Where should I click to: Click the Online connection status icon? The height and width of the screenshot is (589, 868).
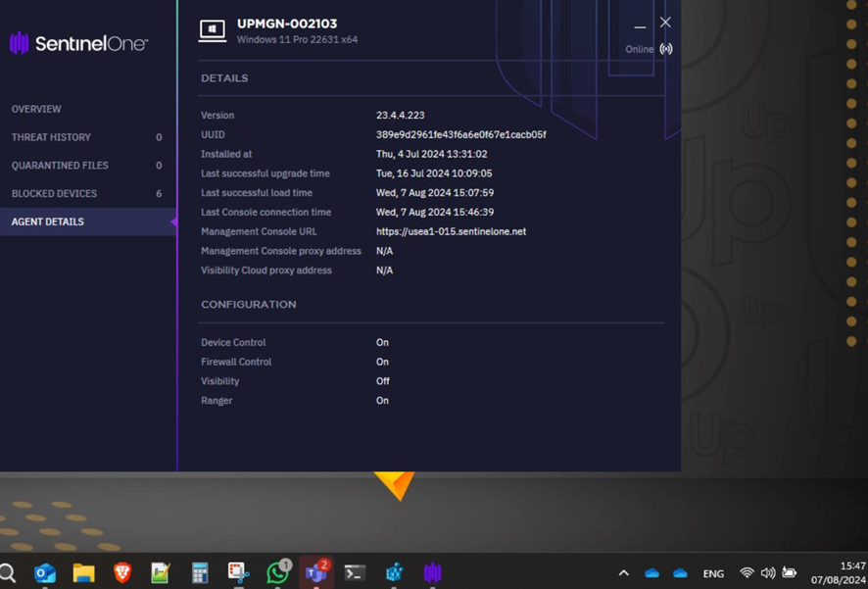666,49
